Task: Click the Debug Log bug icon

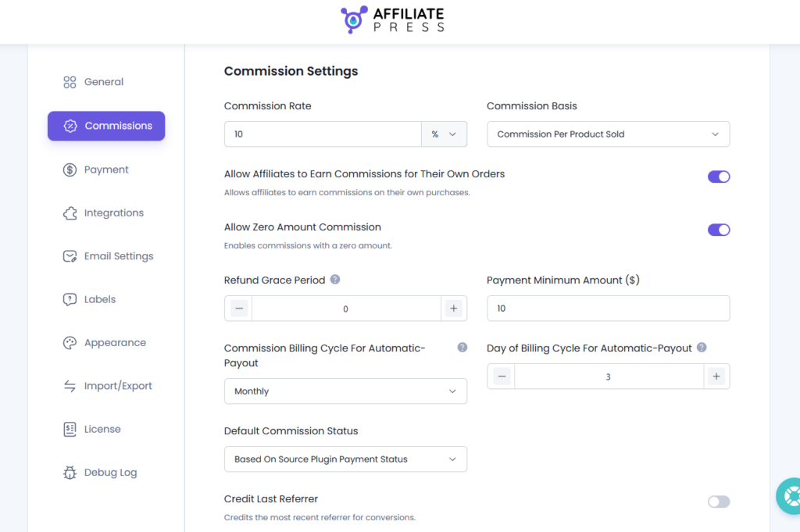Action: (70, 473)
